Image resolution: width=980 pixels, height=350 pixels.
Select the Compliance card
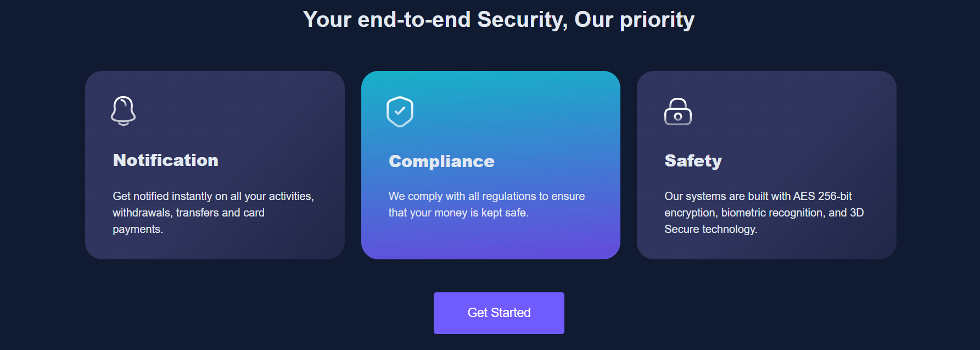[490, 164]
